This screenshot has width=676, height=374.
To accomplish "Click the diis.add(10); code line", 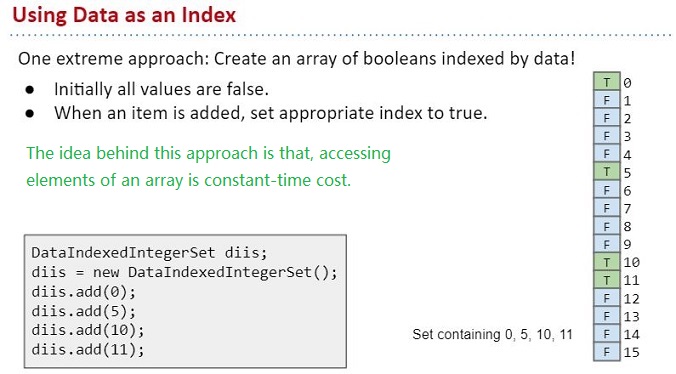I will [88, 330].
